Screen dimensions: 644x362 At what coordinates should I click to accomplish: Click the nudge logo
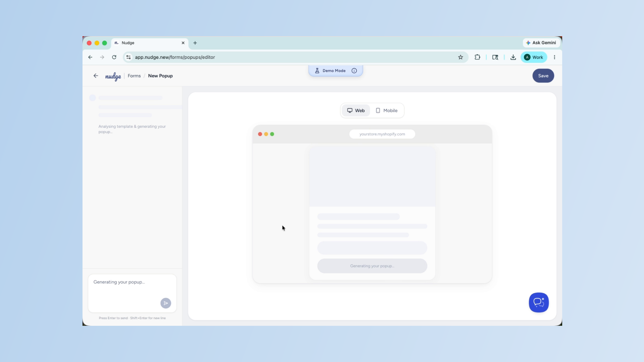coord(113,76)
